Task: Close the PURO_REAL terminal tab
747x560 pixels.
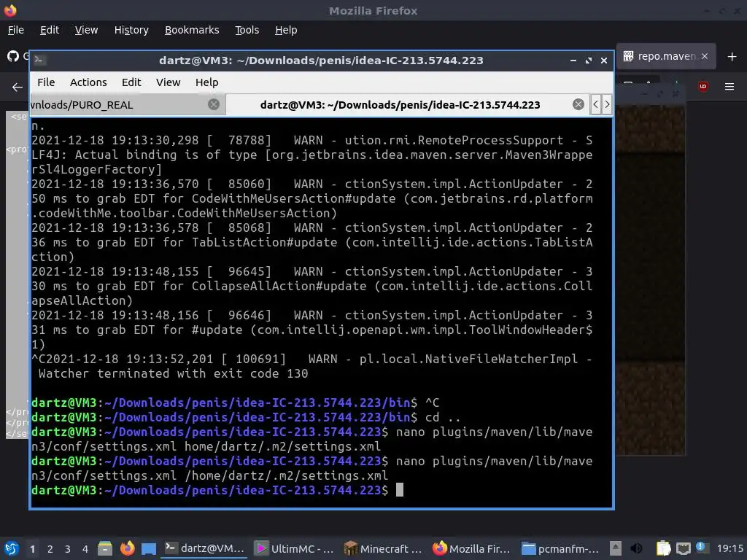Action: click(x=214, y=104)
